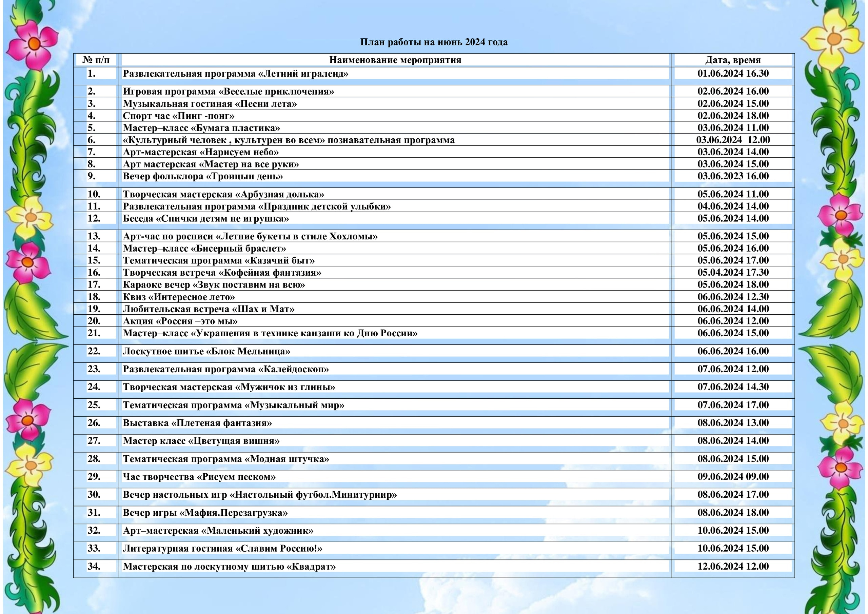868x614 pixels.
Task: Select the talk «Спички детям не игрушка»
Action: pos(206,219)
